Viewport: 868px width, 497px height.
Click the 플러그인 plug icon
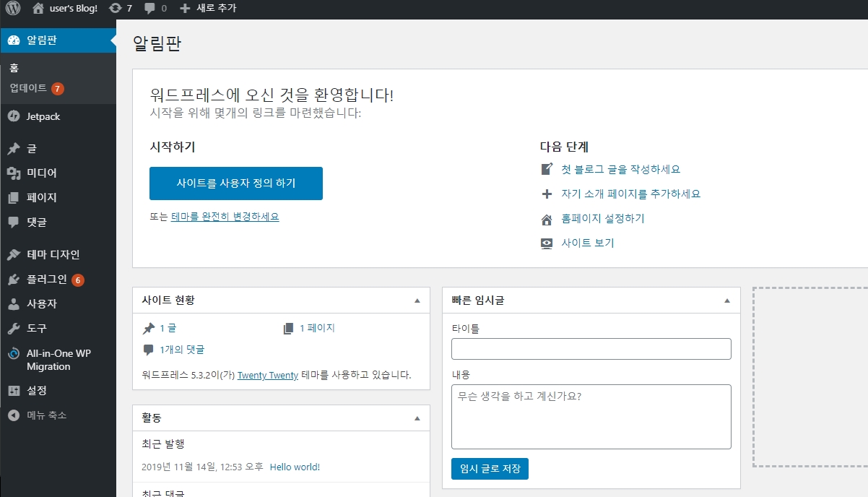(14, 280)
